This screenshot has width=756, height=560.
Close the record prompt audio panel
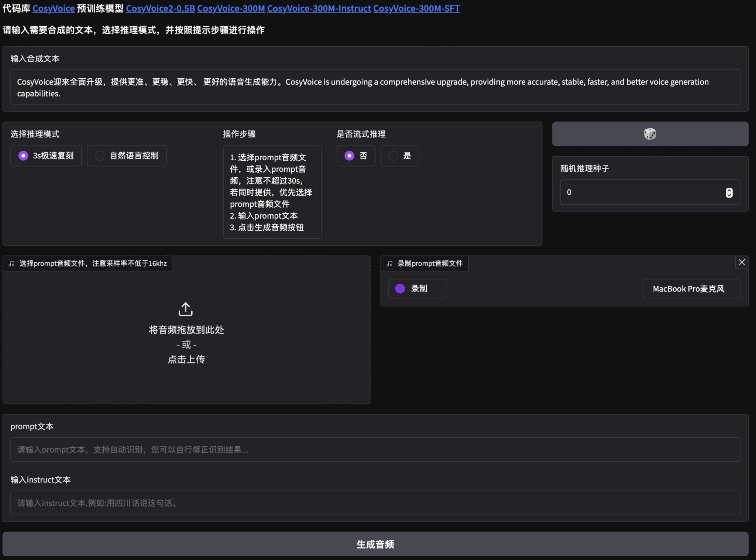pos(741,262)
